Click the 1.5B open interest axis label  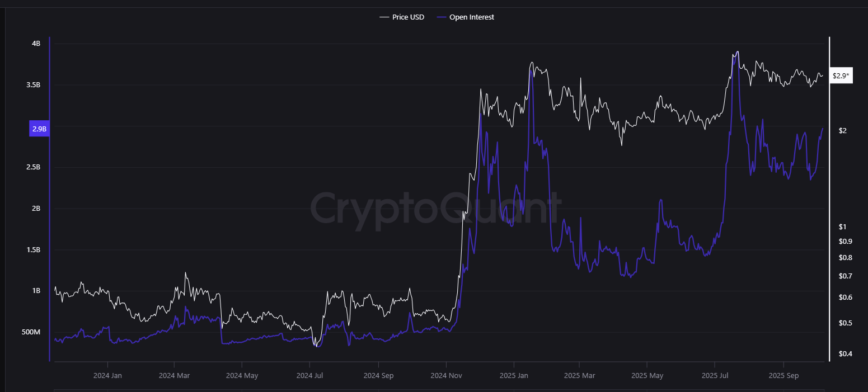click(34, 250)
